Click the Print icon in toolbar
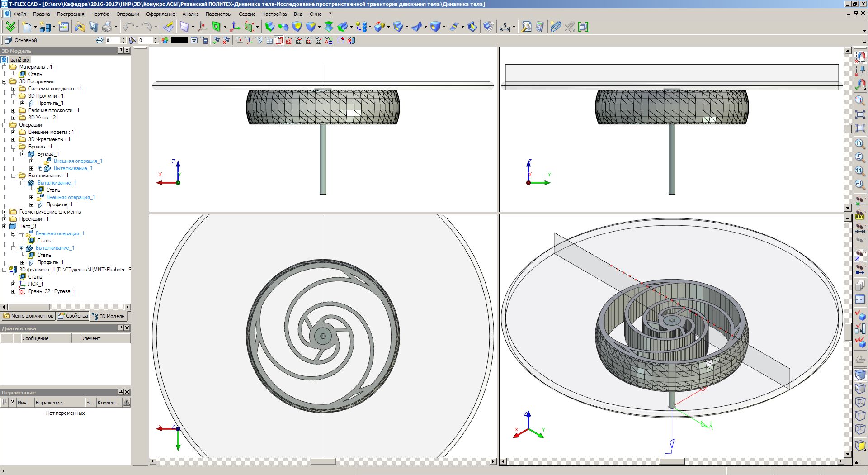Image resolution: width=868 pixels, height=475 pixels. 107,27
